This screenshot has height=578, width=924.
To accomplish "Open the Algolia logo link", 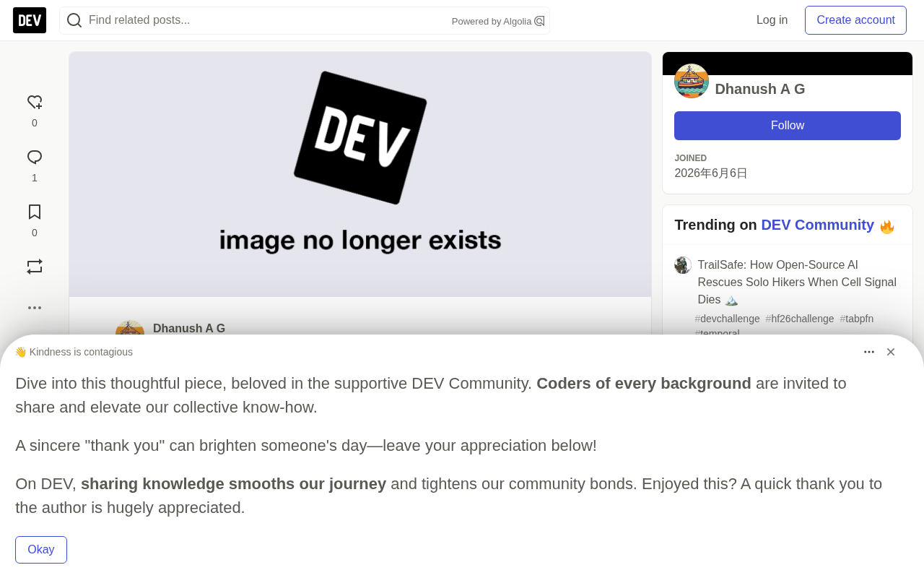I will (539, 21).
